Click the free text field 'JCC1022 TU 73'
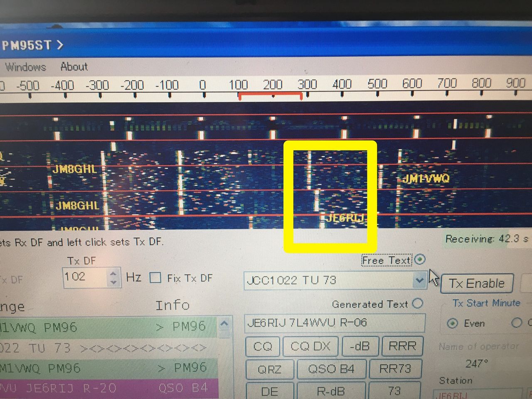Viewport: 532px width, 399px height. pos(335,281)
